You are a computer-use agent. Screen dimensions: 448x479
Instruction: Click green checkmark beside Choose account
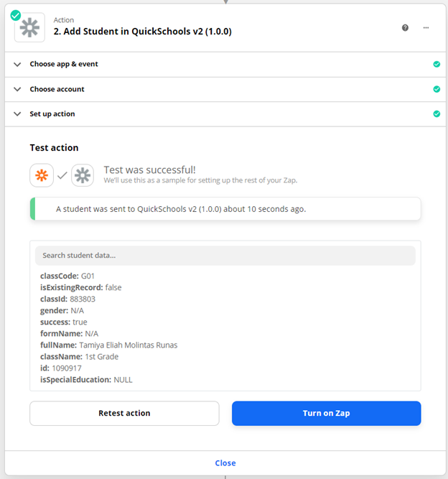pos(437,89)
